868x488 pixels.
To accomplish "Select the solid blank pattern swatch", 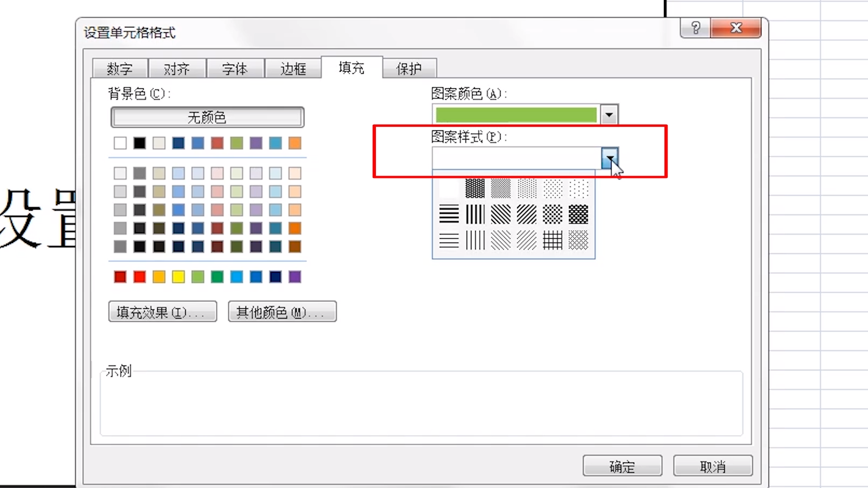I will [x=448, y=189].
